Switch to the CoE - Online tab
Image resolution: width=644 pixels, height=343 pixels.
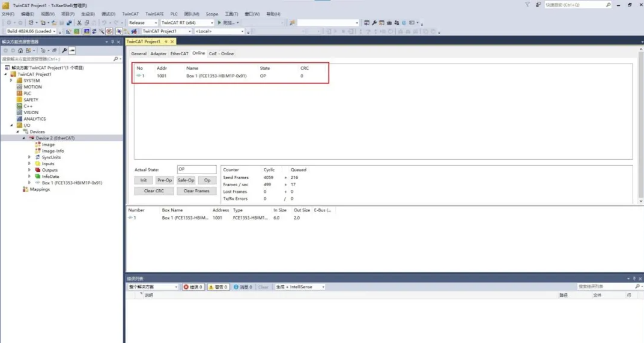click(221, 54)
